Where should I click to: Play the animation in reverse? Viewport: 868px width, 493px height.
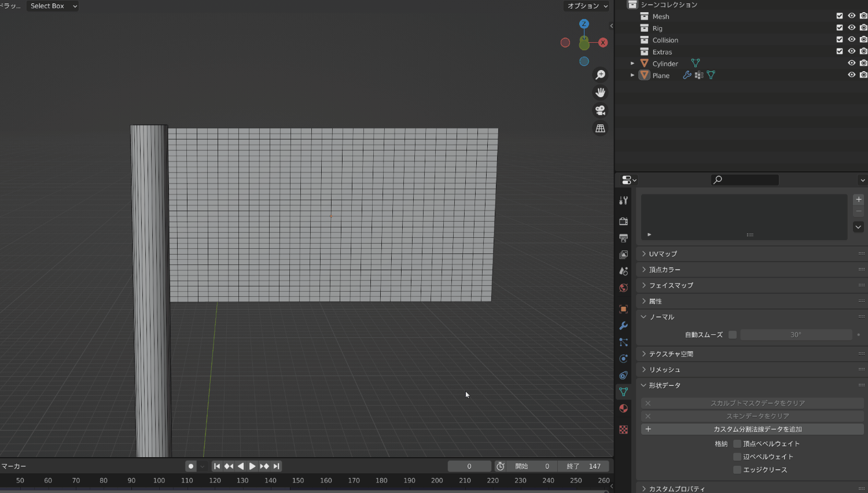click(x=241, y=466)
